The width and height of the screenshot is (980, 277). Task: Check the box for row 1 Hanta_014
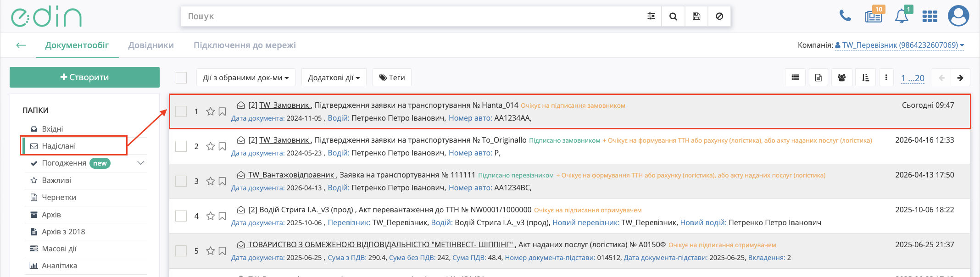point(181,111)
